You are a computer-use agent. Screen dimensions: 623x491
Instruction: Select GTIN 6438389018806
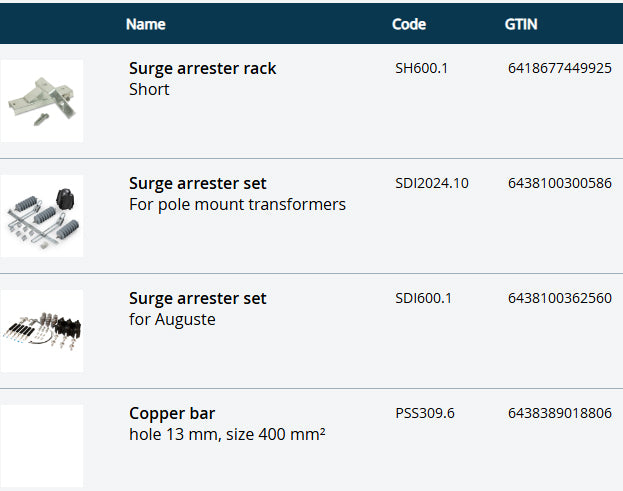560,413
